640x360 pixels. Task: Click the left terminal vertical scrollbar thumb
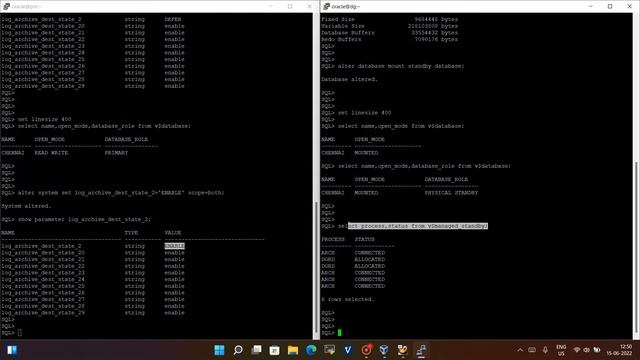[317, 267]
